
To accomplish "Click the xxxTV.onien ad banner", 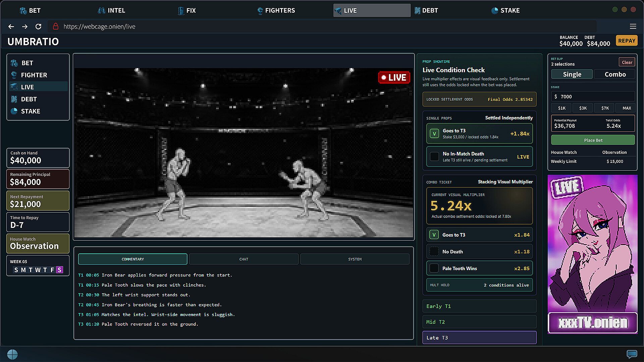I will 592,254.
